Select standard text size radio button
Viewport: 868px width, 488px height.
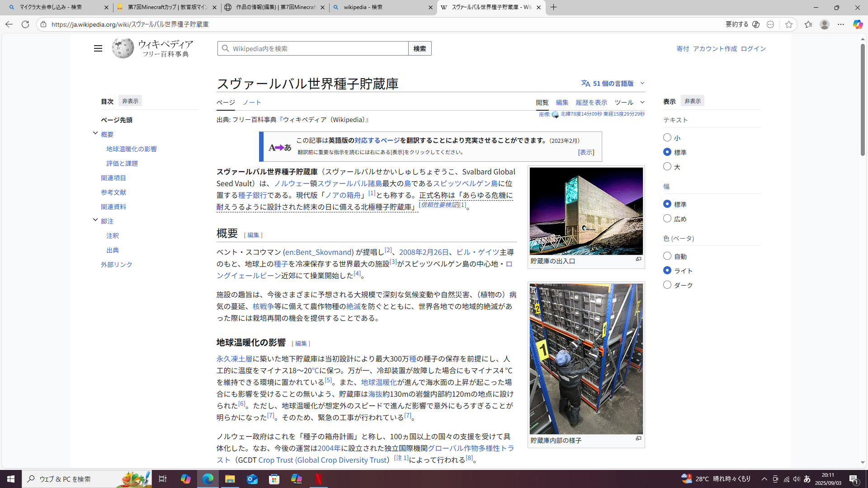pos(667,152)
